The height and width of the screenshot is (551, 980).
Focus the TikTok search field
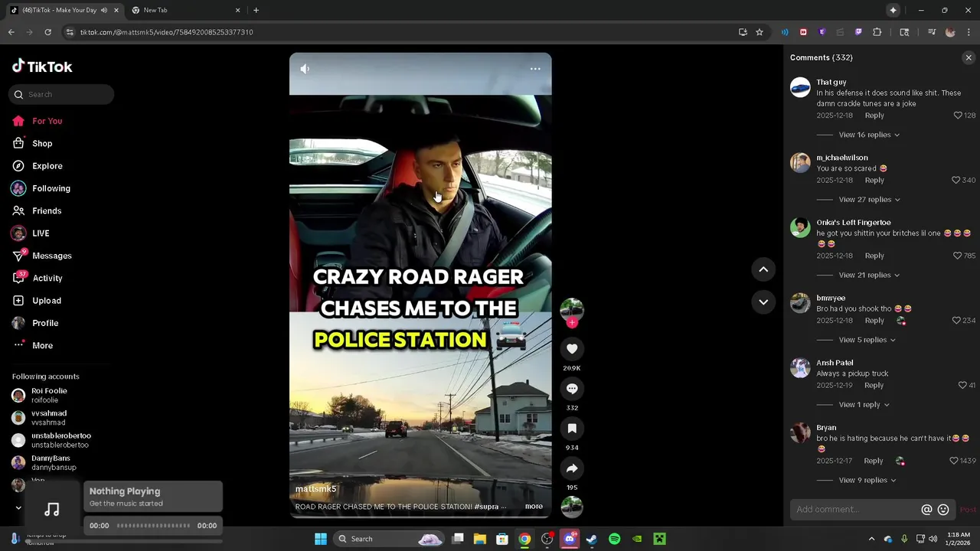[x=61, y=95]
